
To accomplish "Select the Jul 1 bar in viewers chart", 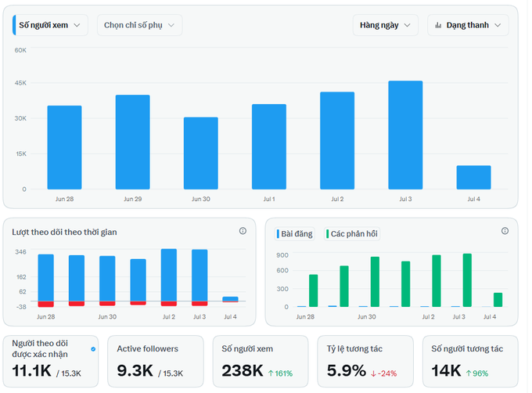I will pyautogui.click(x=269, y=146).
